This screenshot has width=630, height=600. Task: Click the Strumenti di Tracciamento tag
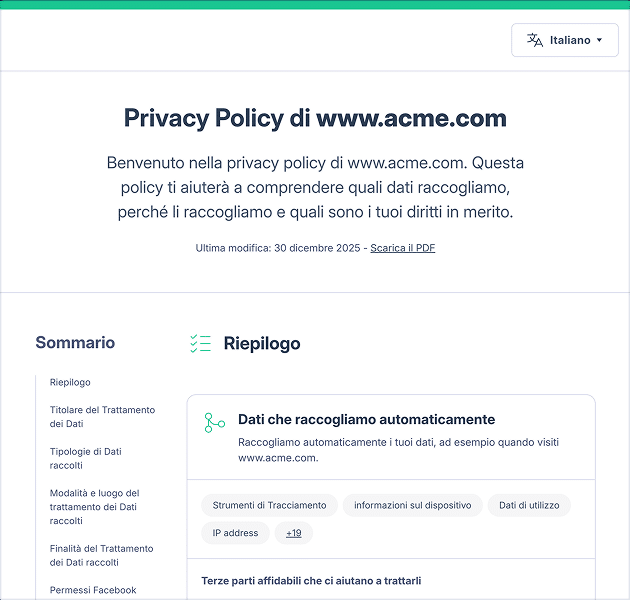click(269, 505)
